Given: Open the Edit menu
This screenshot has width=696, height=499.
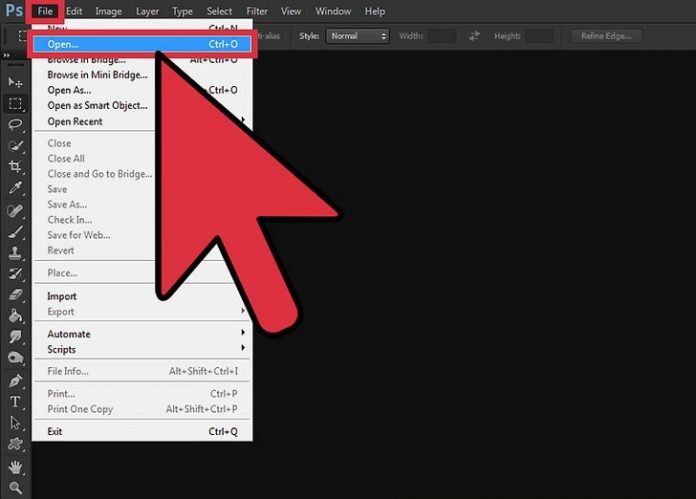Looking at the screenshot, I should (74, 11).
